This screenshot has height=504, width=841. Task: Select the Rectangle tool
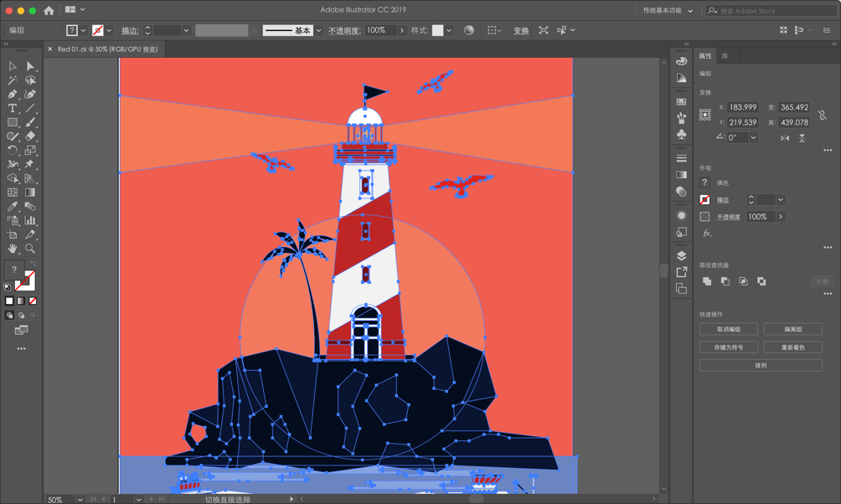12,122
